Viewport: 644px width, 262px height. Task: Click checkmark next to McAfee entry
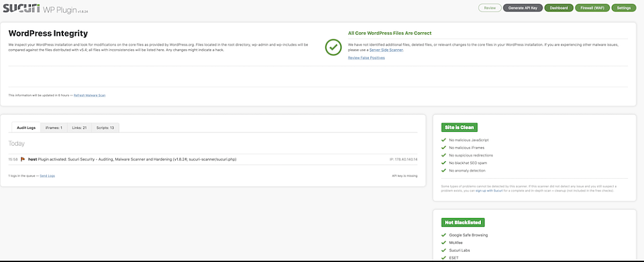pos(443,243)
